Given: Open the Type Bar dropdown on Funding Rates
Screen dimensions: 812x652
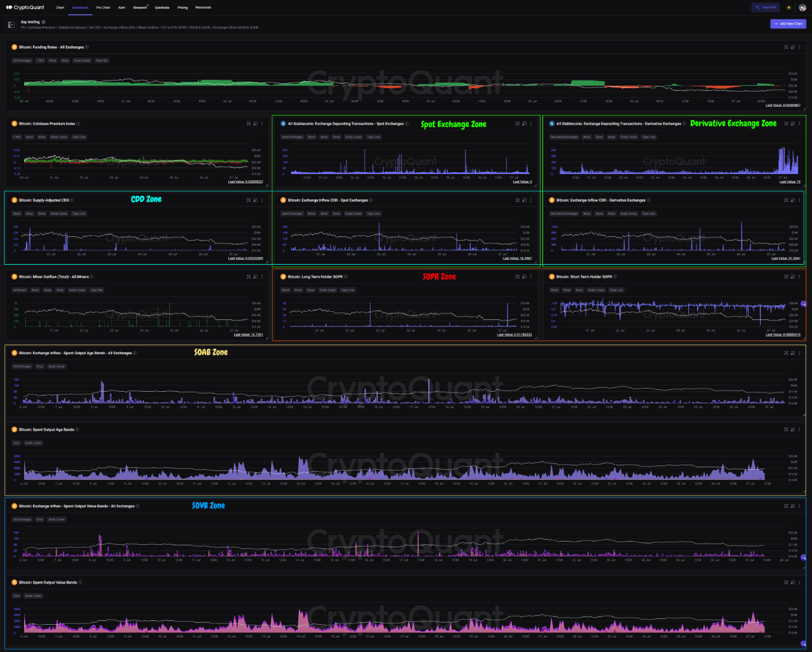Looking at the screenshot, I should coord(101,60).
